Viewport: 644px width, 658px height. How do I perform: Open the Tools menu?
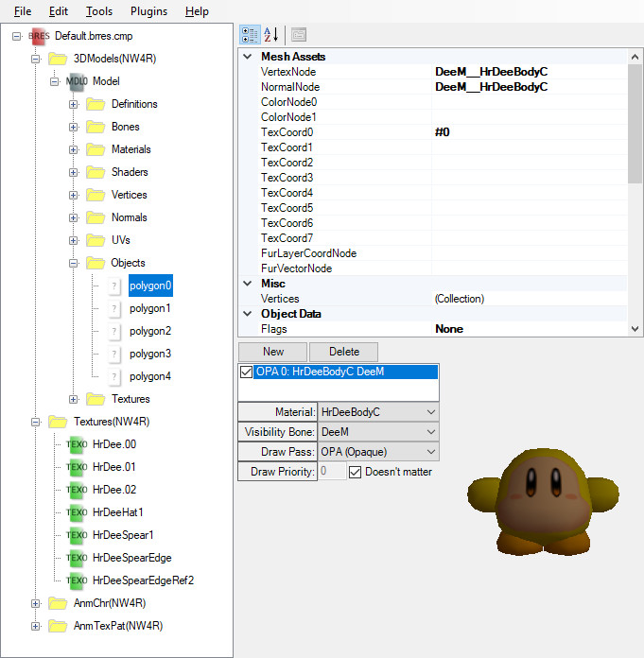[x=98, y=11]
